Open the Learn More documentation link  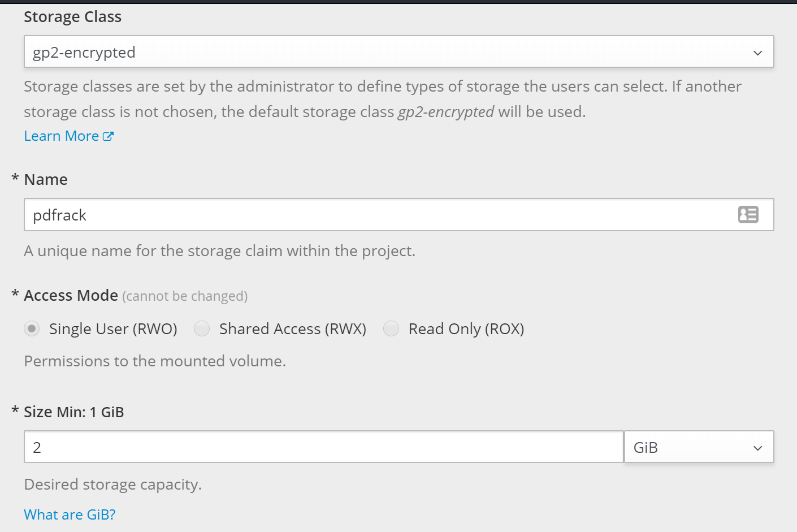tap(61, 136)
